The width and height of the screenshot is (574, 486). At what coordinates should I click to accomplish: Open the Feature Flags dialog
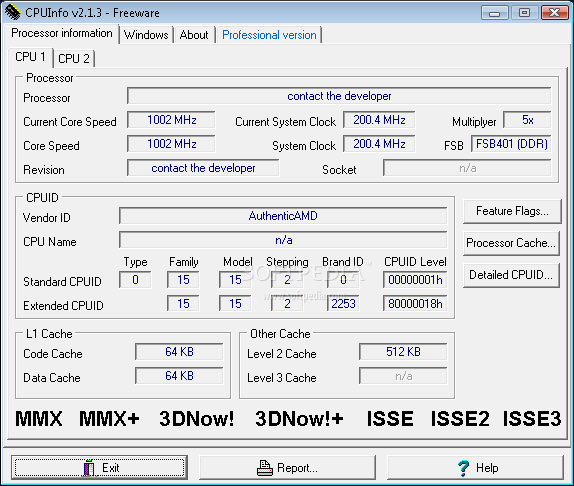point(512,211)
